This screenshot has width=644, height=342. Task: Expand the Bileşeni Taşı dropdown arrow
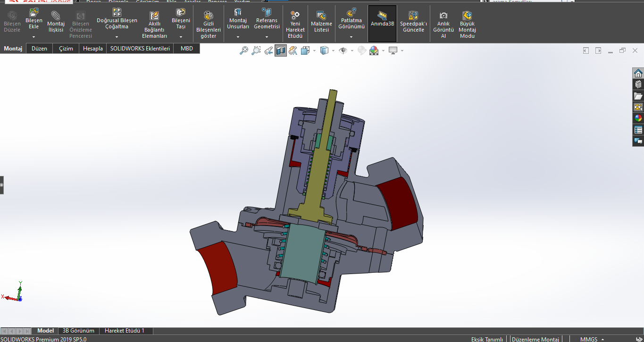(x=181, y=37)
